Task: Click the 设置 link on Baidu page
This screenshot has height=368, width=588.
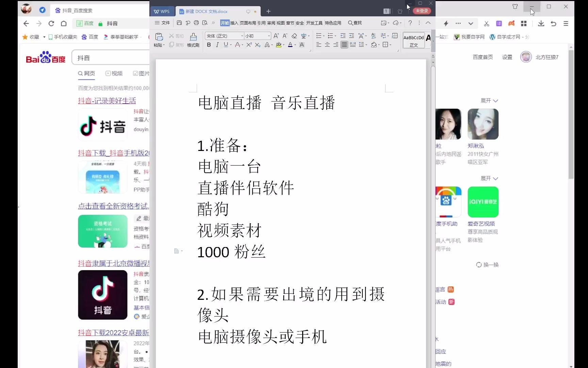Action: [507, 57]
